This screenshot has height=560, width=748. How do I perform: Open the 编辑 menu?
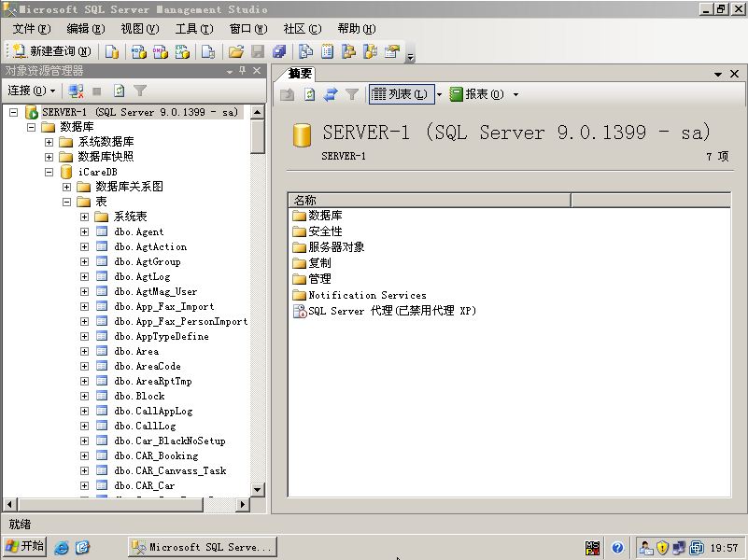[x=86, y=29]
